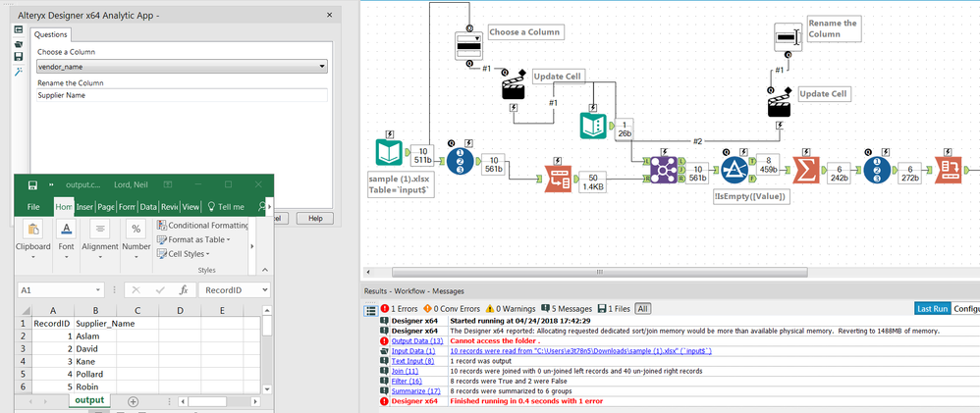Toggle the 5 Messages filter
The image size is (980, 413).
point(567,309)
